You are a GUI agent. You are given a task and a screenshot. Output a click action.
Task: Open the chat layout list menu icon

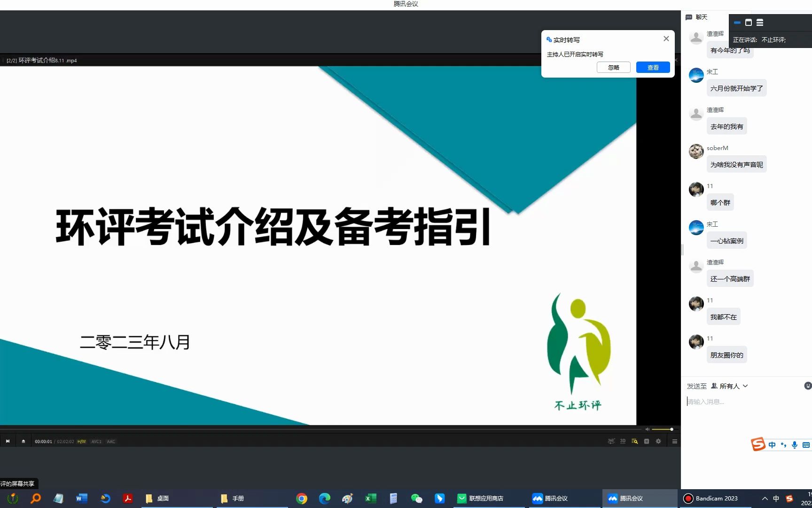point(760,22)
